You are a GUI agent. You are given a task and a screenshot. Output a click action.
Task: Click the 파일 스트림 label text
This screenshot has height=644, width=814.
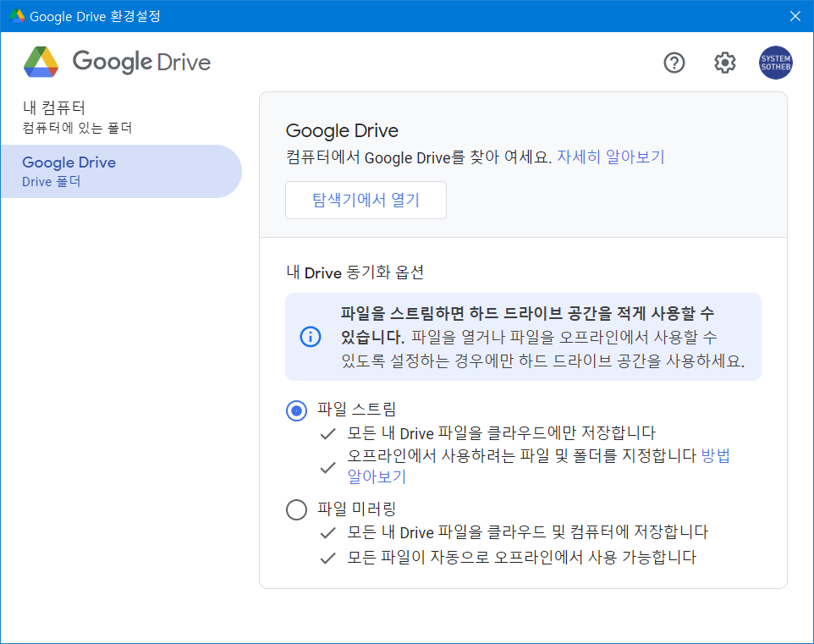(x=356, y=410)
